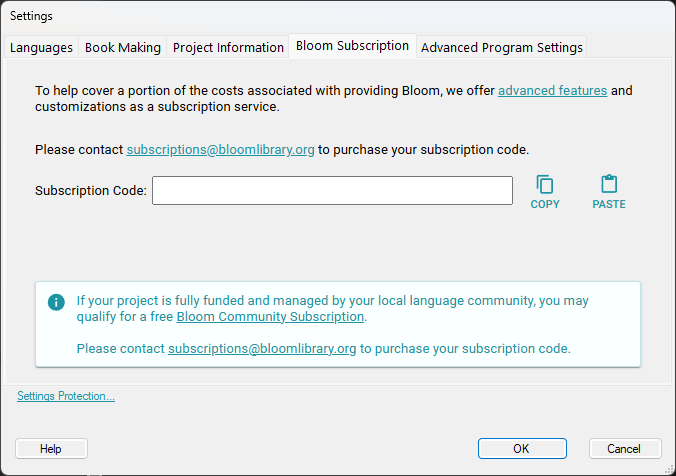Follow the advanced features link

pos(553,91)
